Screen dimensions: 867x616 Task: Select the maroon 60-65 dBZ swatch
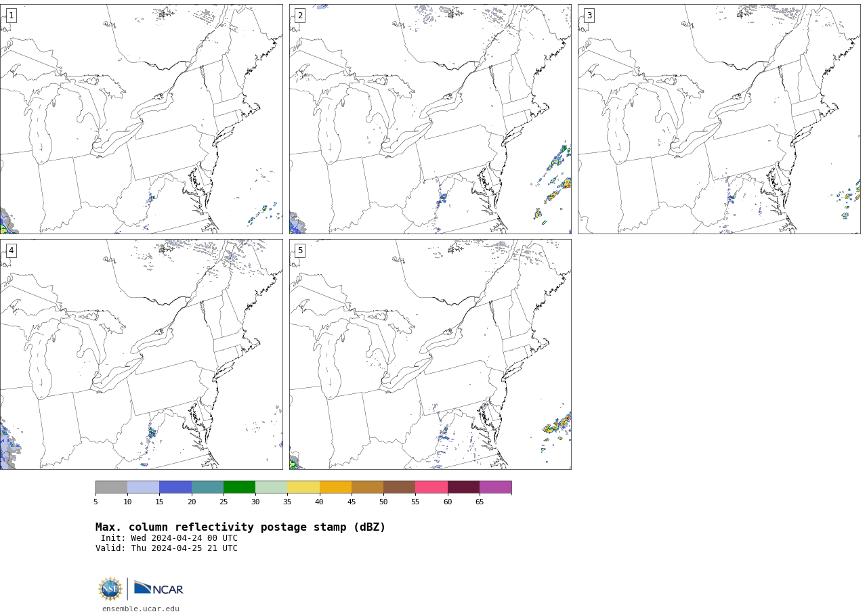463,487
